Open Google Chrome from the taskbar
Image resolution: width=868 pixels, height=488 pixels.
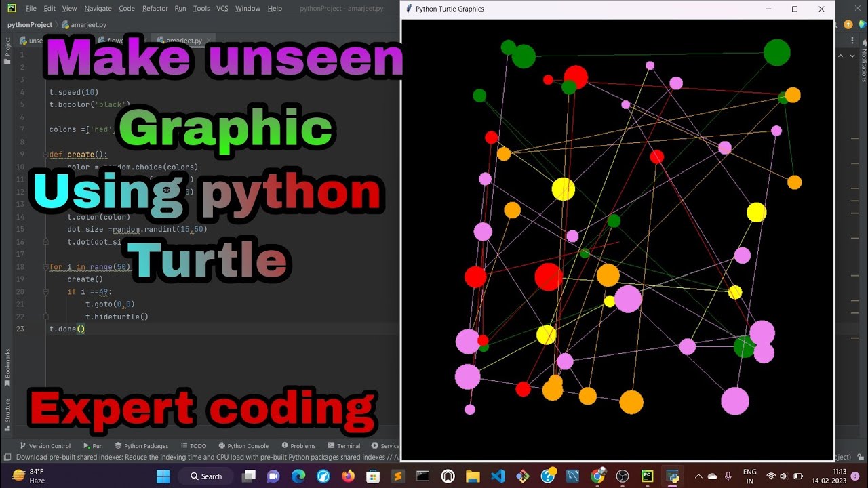(x=597, y=476)
